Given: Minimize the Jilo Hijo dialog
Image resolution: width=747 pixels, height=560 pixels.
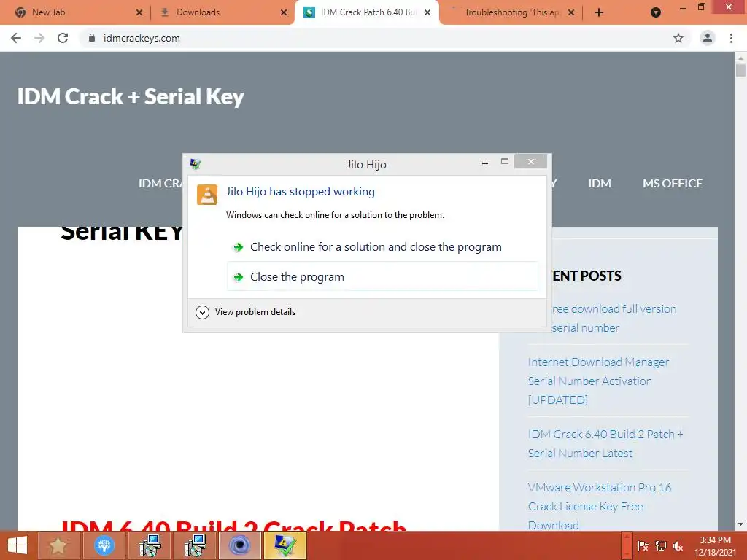Looking at the screenshot, I should tap(485, 163).
